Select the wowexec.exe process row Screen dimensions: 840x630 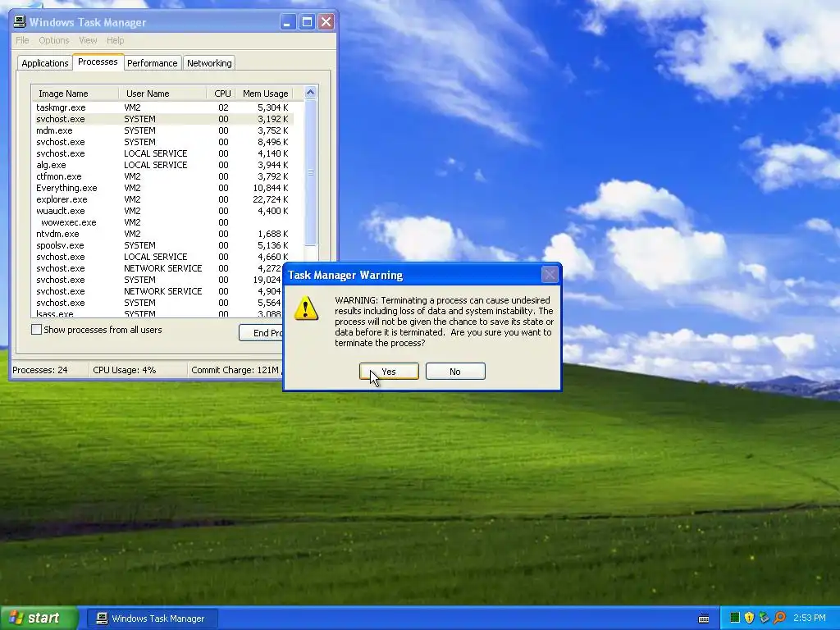point(162,222)
